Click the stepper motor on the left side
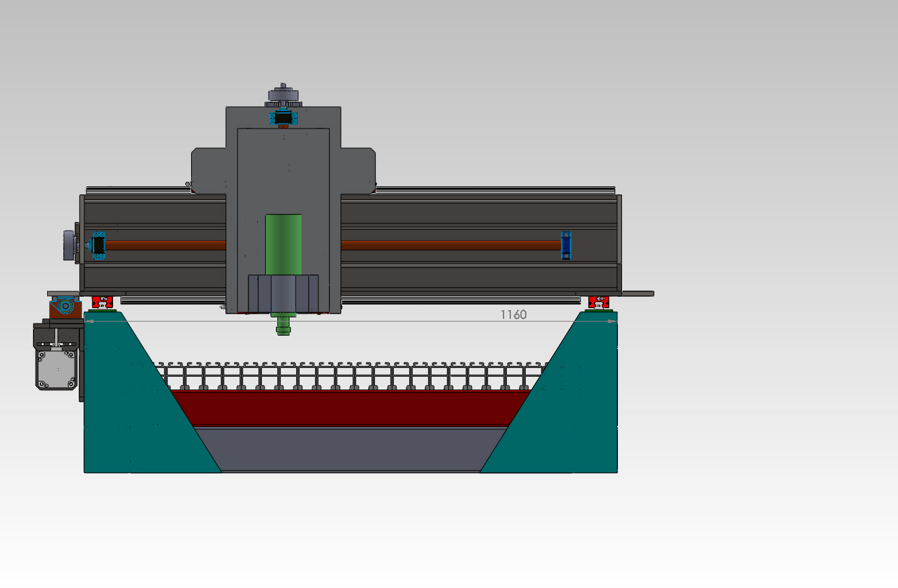Image resolution: width=898 pixels, height=588 pixels. click(x=57, y=369)
